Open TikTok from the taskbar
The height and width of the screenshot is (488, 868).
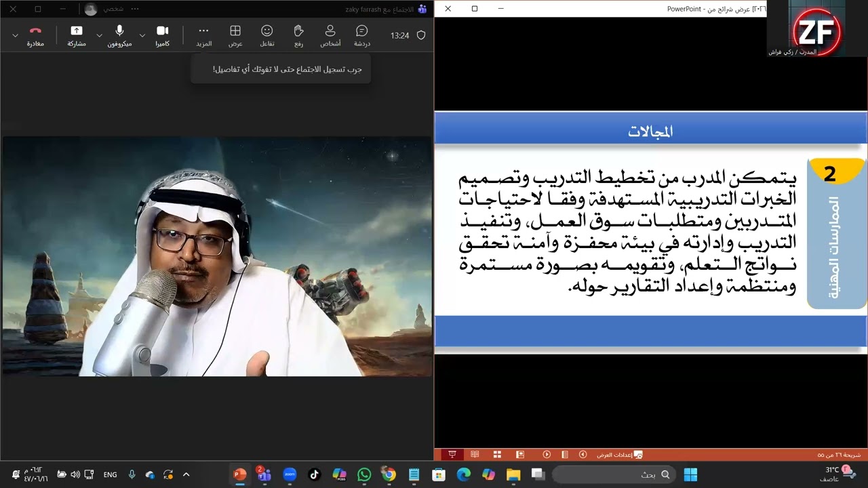314,474
